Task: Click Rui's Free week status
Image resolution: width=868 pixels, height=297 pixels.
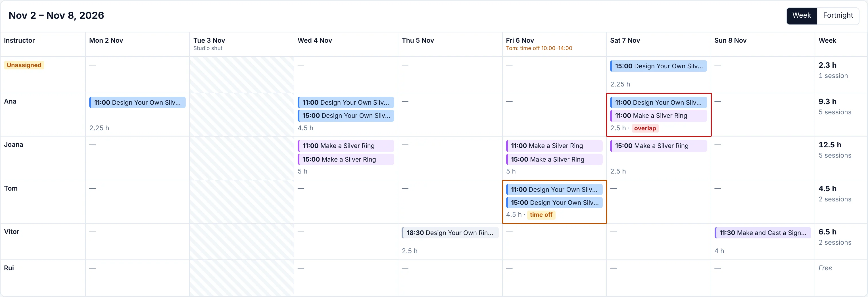Action: click(825, 268)
